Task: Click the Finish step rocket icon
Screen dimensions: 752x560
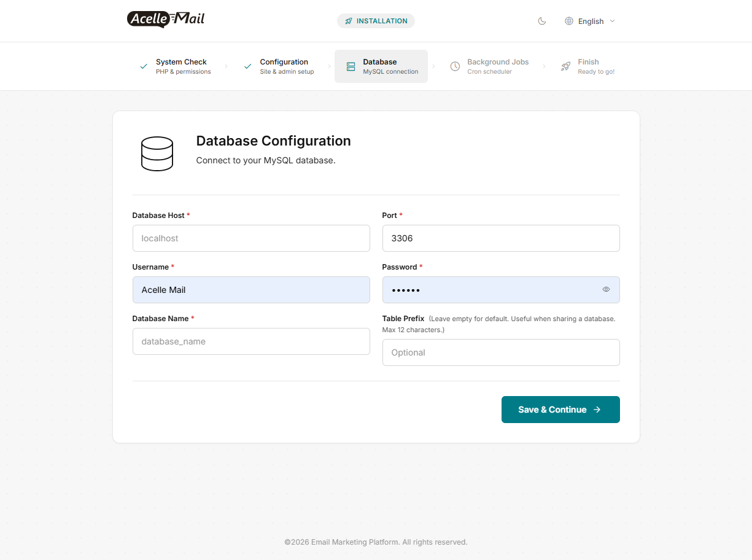Action: (565, 66)
